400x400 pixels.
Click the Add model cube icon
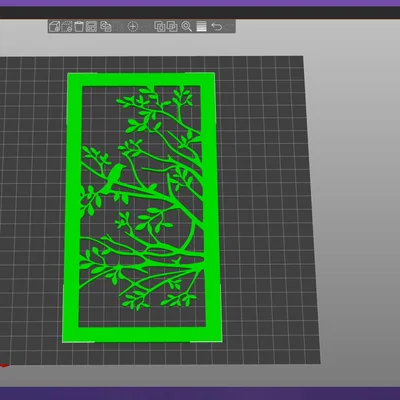[54, 26]
